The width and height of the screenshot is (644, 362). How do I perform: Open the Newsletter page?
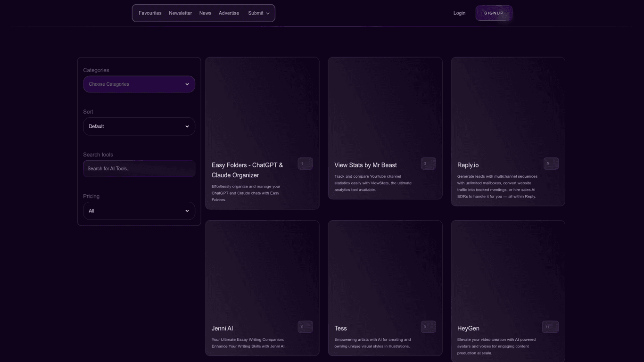180,13
